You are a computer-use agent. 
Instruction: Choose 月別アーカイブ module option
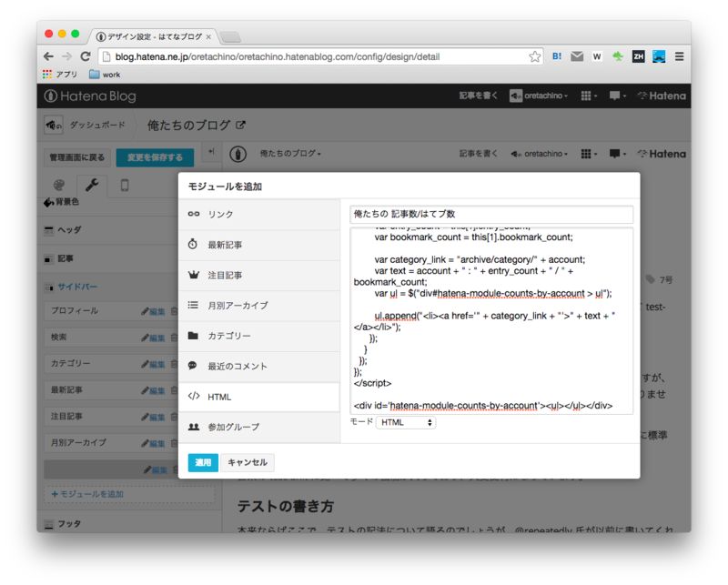click(x=259, y=306)
